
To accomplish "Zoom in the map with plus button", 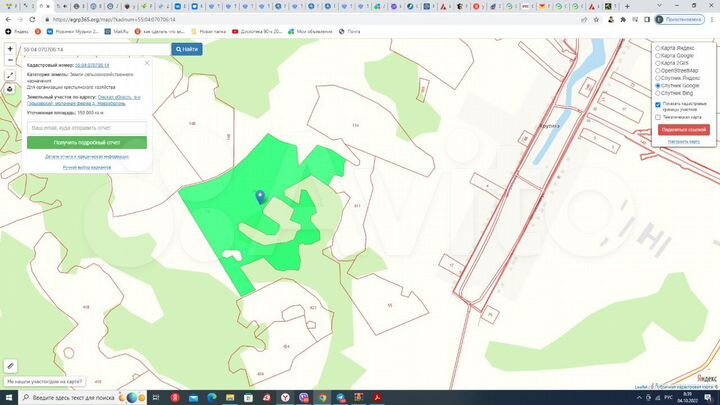I will [10, 49].
